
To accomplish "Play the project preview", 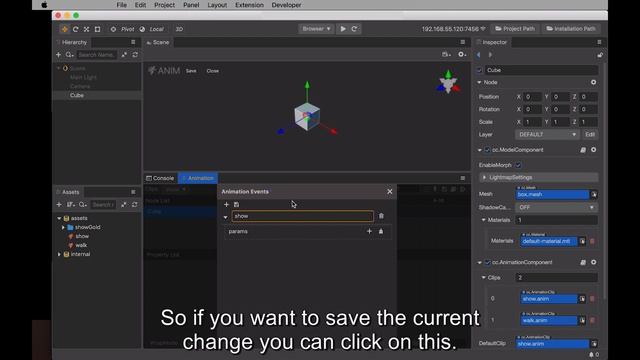I will (343, 29).
